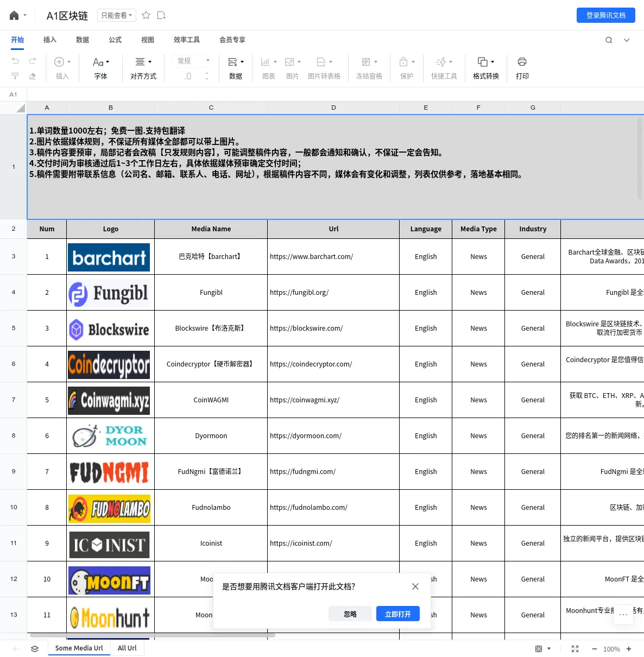Open the 图表 chart tool
This screenshot has height=657, width=644.
(269, 68)
